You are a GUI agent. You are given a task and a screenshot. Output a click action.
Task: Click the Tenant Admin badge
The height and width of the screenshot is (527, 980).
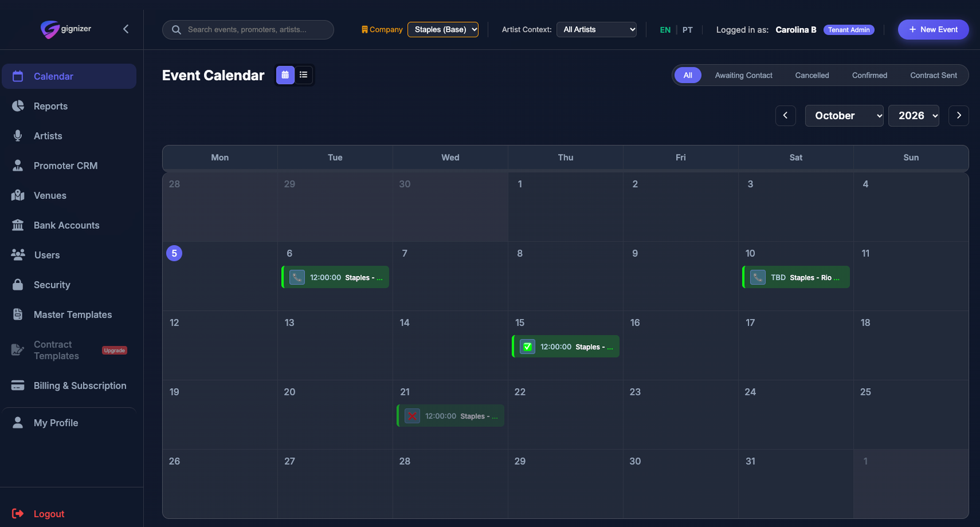(849, 29)
